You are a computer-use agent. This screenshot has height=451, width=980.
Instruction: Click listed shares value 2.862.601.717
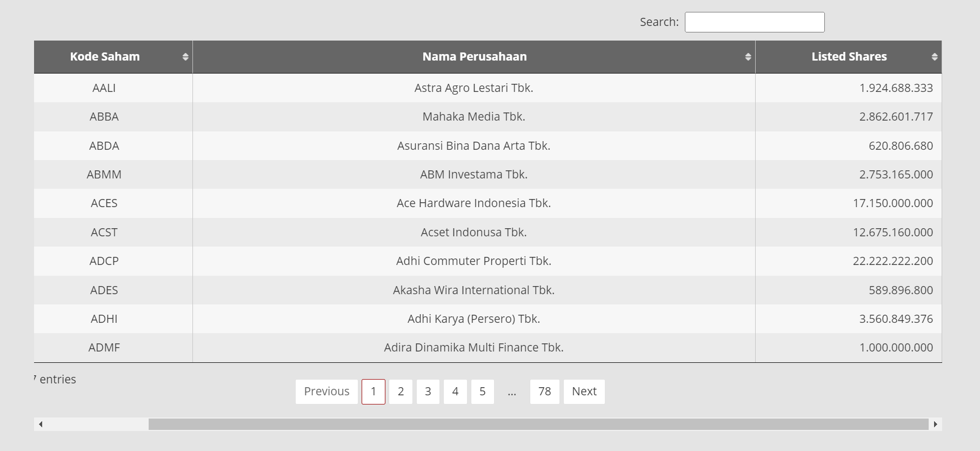896,117
